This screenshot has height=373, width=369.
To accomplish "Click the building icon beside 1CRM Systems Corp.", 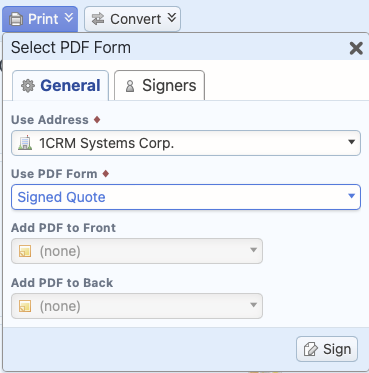I will (x=25, y=143).
